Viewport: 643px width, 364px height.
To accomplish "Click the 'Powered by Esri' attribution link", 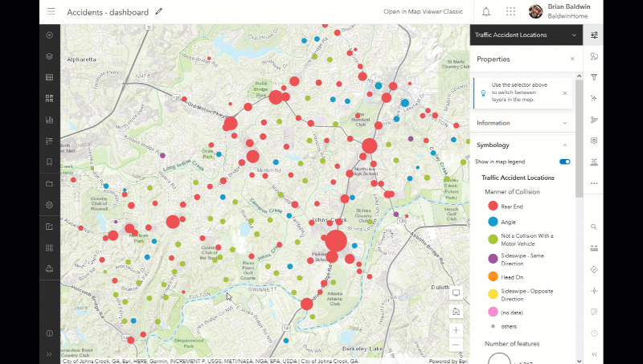I will (x=448, y=361).
